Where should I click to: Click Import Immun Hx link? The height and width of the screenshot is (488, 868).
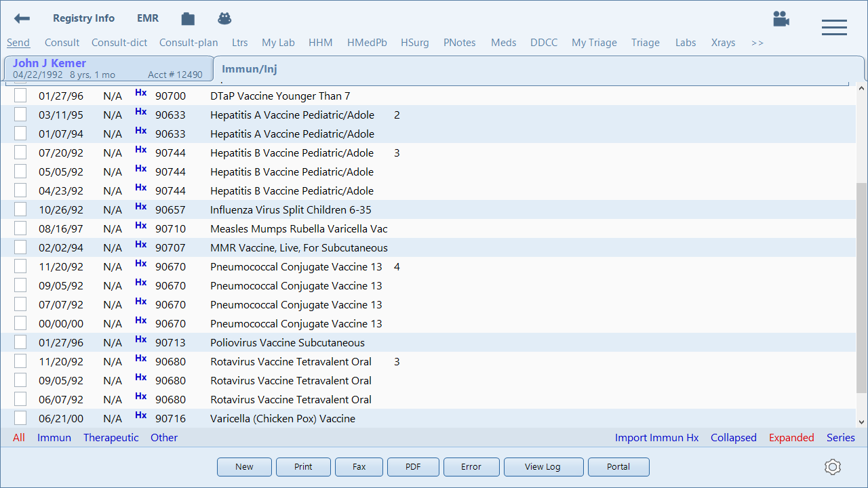(656, 438)
